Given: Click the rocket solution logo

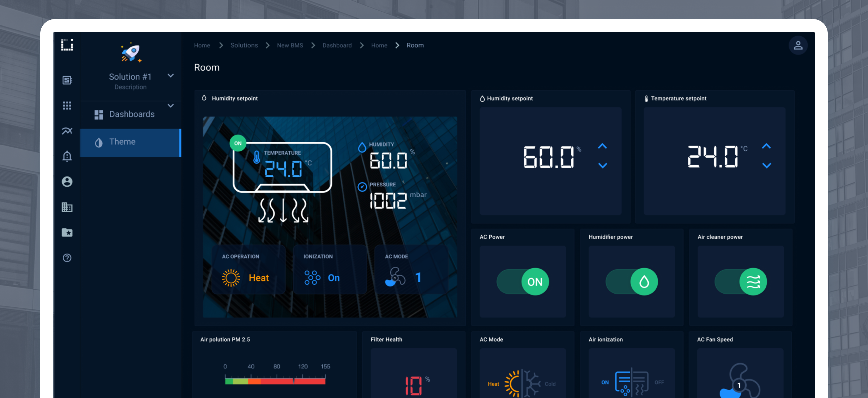Looking at the screenshot, I should (x=131, y=53).
